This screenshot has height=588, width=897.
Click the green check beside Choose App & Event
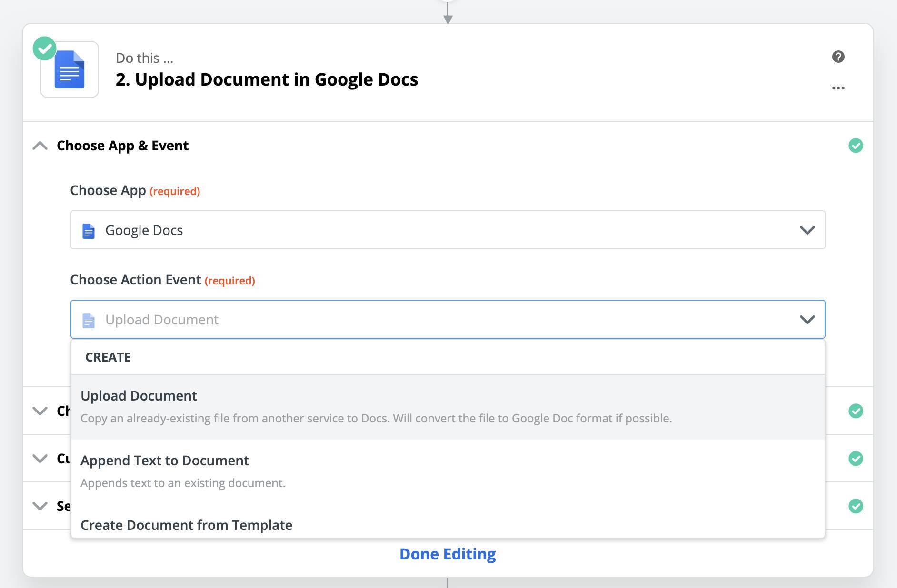tap(856, 146)
